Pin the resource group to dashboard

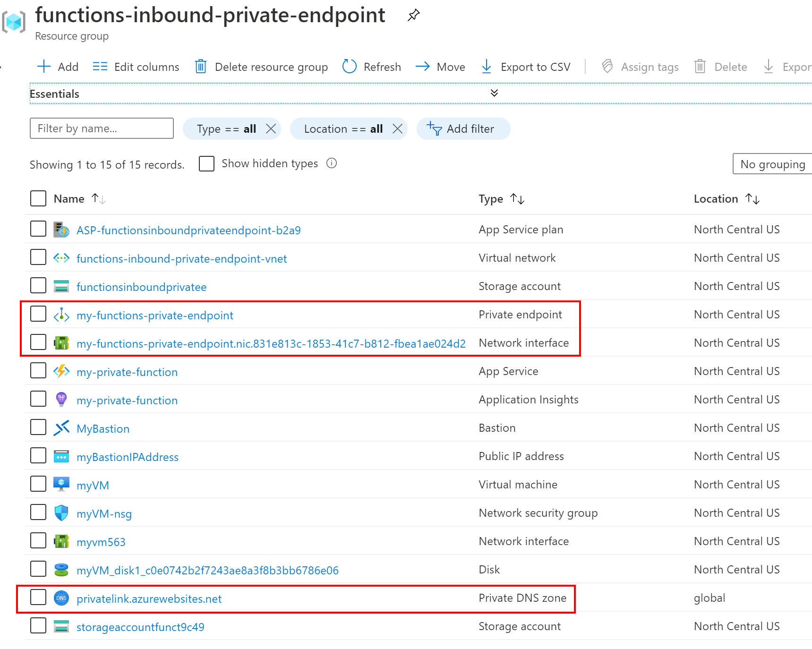(413, 15)
